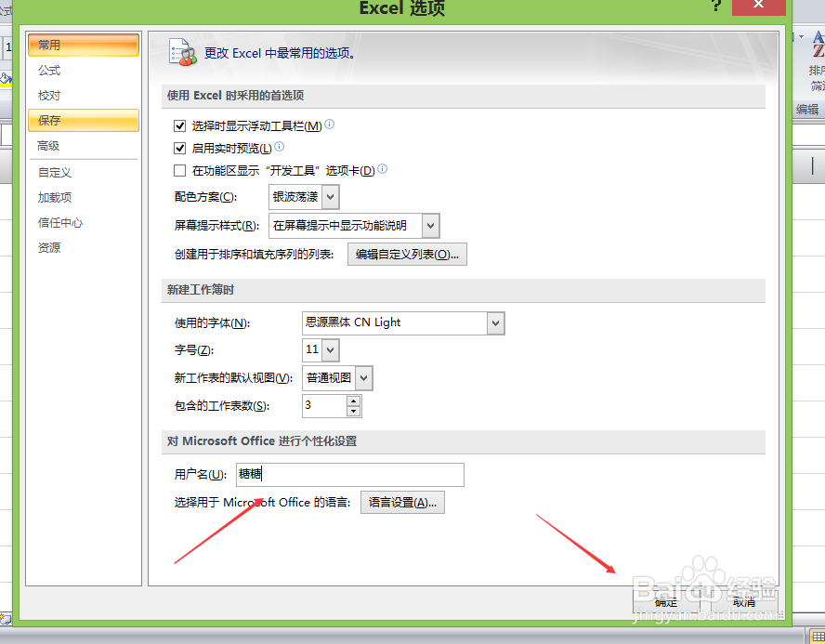Switch to the 保存 category
This screenshot has height=644, width=825.
83,121
